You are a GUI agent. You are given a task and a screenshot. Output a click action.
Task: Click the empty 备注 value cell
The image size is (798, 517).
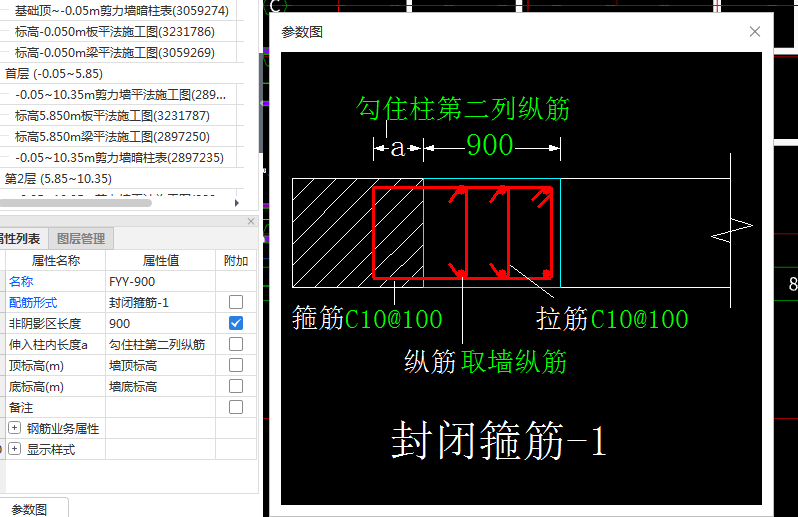(160, 407)
